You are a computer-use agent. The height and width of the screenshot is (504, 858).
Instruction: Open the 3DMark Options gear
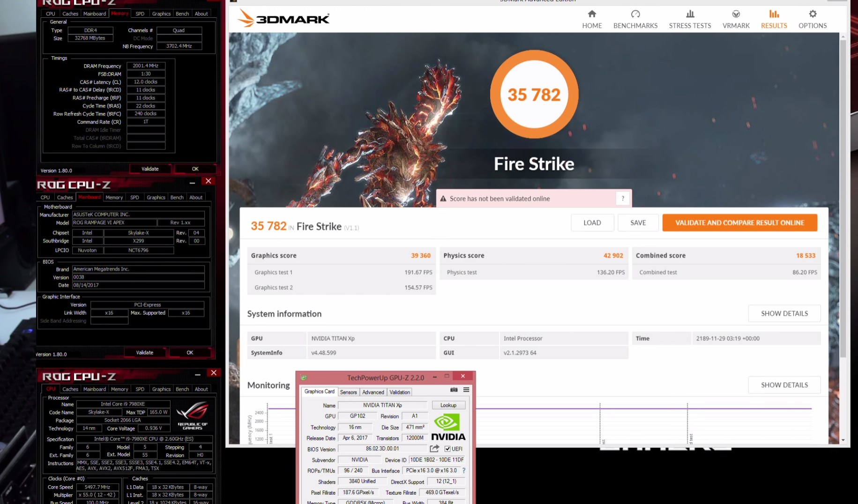(813, 19)
